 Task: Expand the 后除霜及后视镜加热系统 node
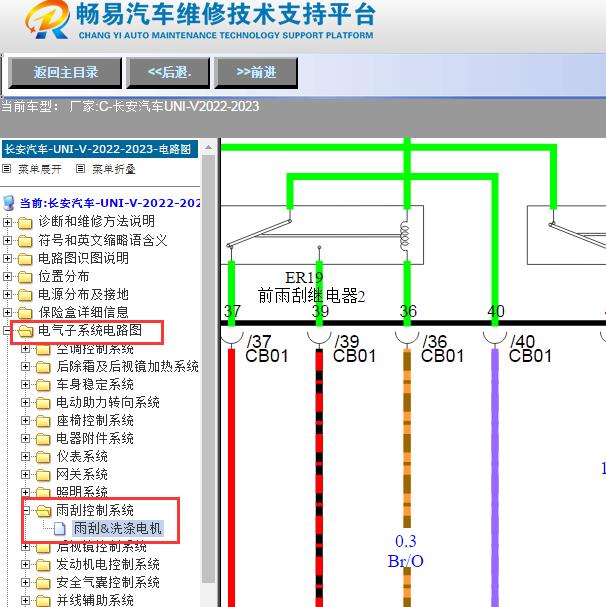click(x=25, y=367)
